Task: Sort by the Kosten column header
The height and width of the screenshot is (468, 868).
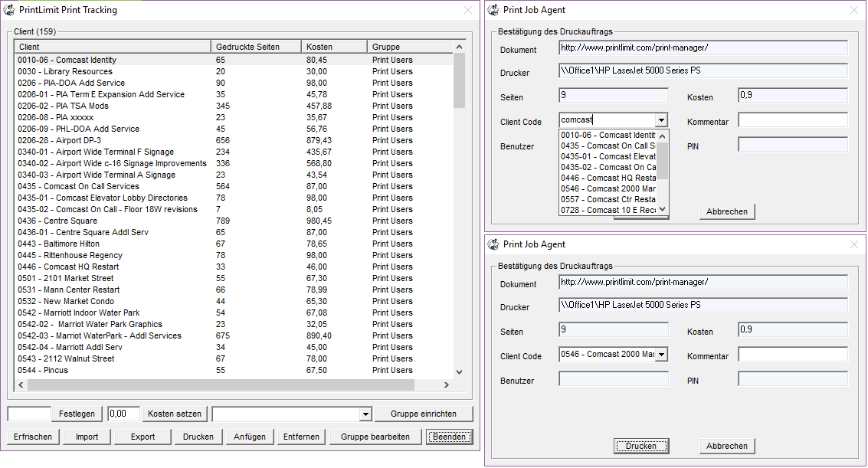Action: (334, 47)
